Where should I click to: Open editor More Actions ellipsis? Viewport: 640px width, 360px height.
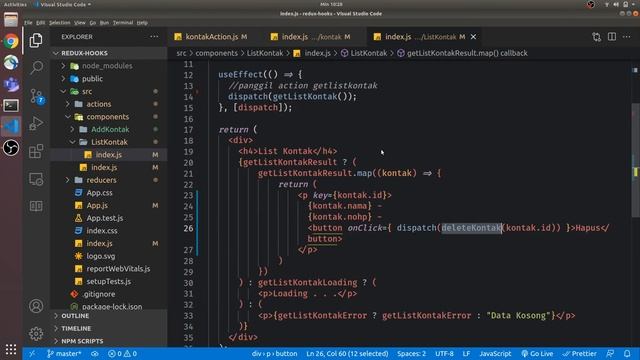coord(627,37)
